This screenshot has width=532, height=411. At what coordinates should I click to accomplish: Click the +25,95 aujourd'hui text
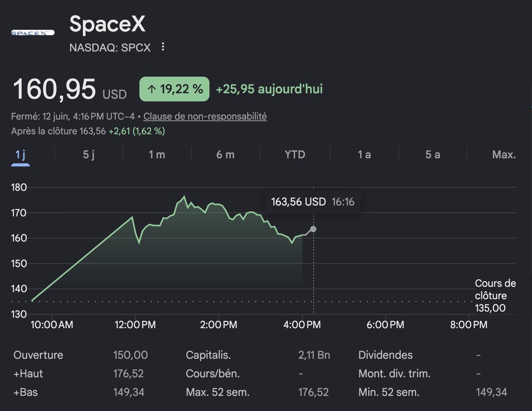[x=270, y=89]
